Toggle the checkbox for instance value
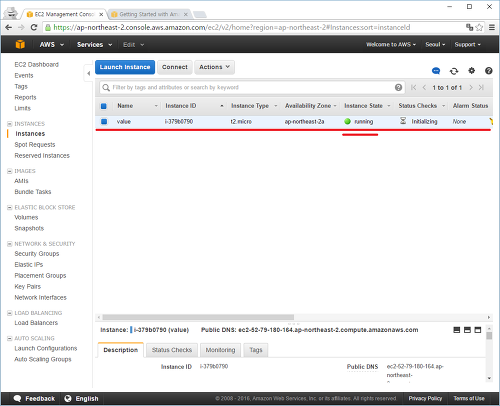The height and width of the screenshot is (406, 500). [104, 122]
